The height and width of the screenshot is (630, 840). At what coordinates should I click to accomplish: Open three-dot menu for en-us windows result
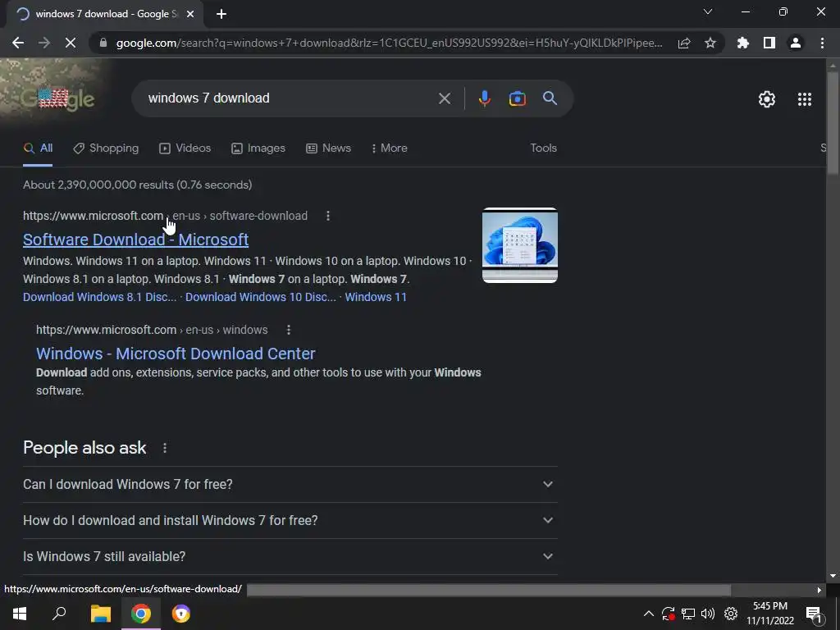pos(288,330)
